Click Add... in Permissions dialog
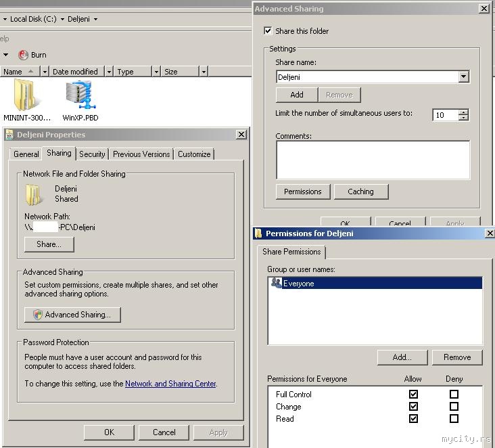Viewport: 495px width, 448px height. click(x=402, y=357)
